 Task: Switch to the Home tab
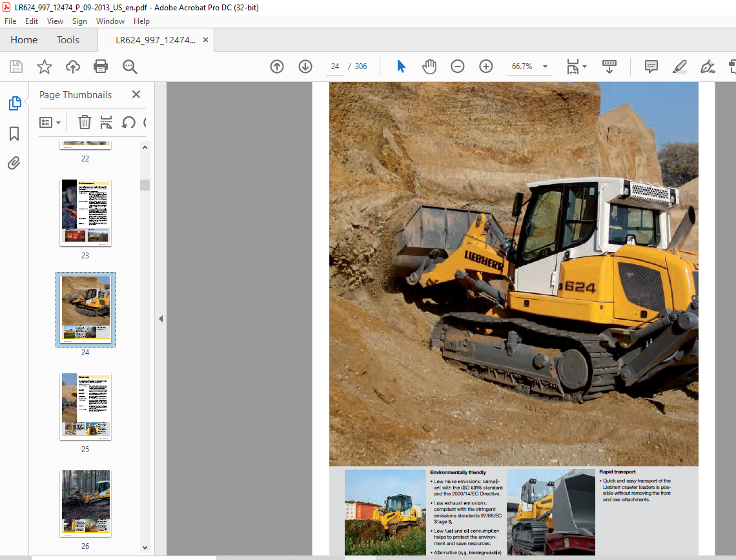pos(24,40)
